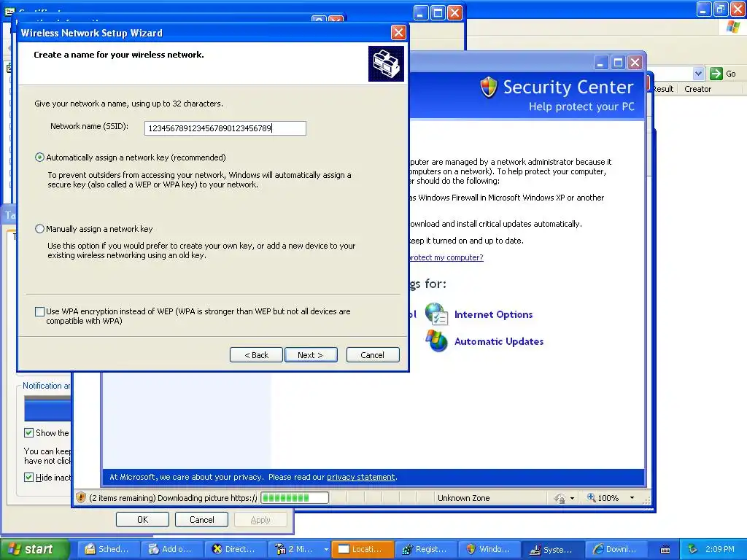The image size is (747, 560).
Task: Open the privacy statement link
Action: point(360,477)
